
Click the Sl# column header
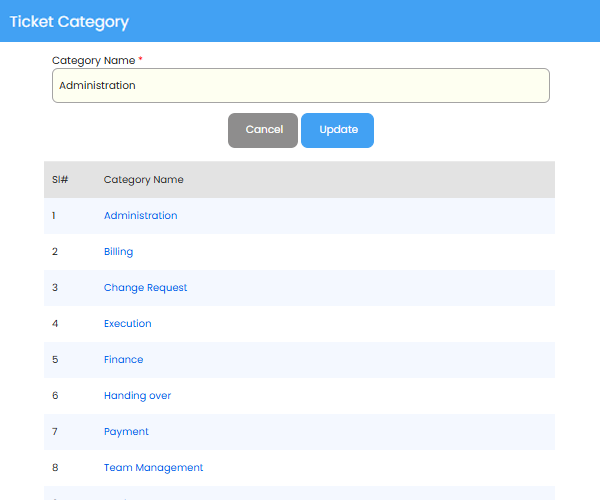(60, 179)
